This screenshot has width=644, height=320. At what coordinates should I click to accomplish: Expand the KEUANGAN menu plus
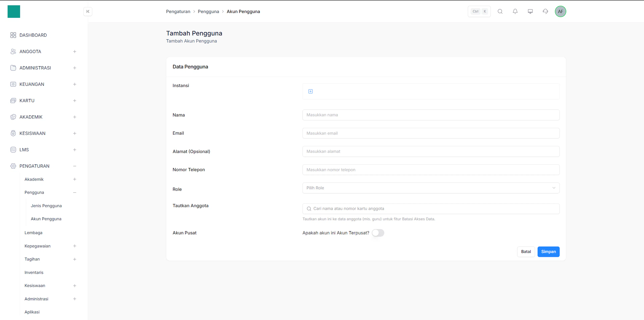pos(74,84)
